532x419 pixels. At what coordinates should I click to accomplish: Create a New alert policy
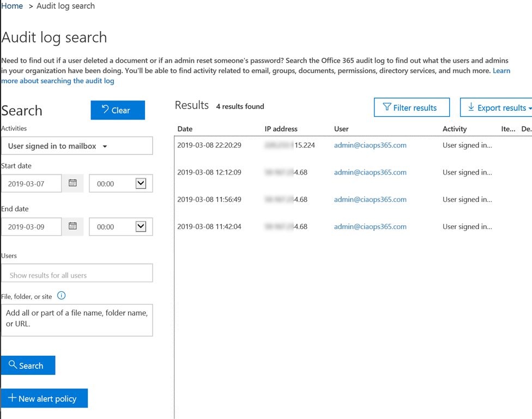[44, 398]
